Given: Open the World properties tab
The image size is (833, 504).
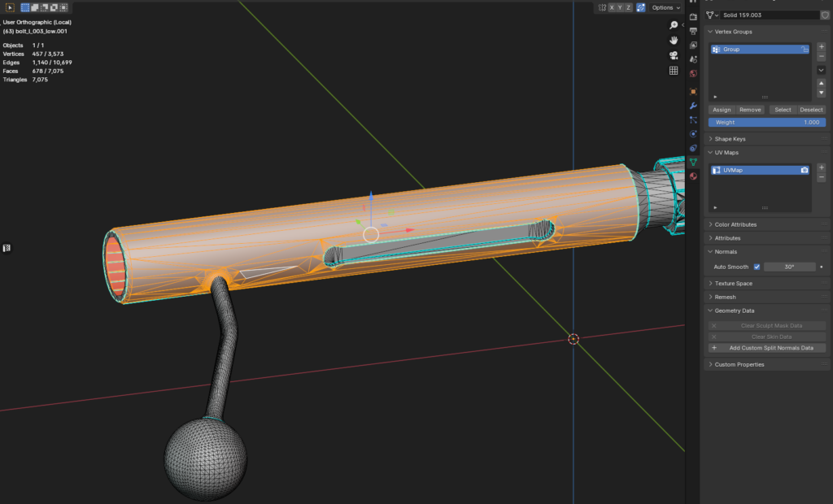Looking at the screenshot, I should click(x=693, y=73).
